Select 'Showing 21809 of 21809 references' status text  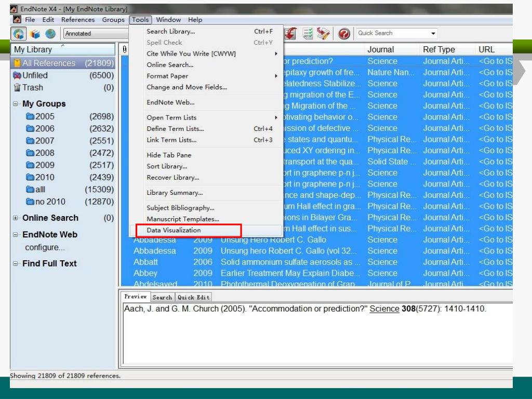65,376
